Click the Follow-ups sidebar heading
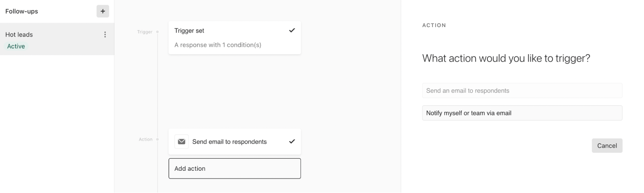Viewport: 644px width, 193px height. coord(22,11)
